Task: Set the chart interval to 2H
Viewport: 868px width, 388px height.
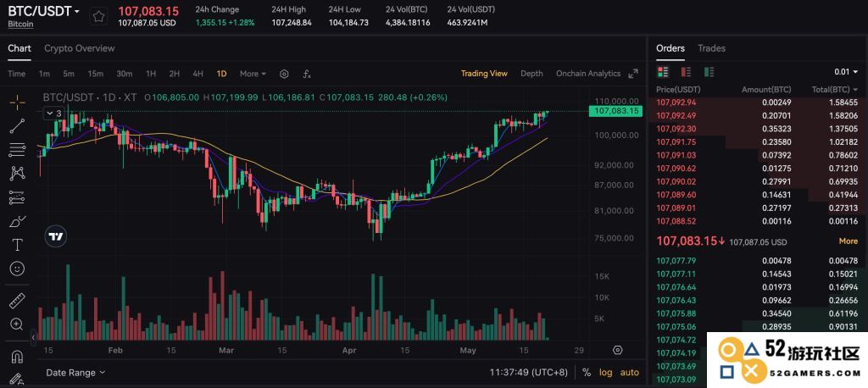Action: [x=175, y=74]
